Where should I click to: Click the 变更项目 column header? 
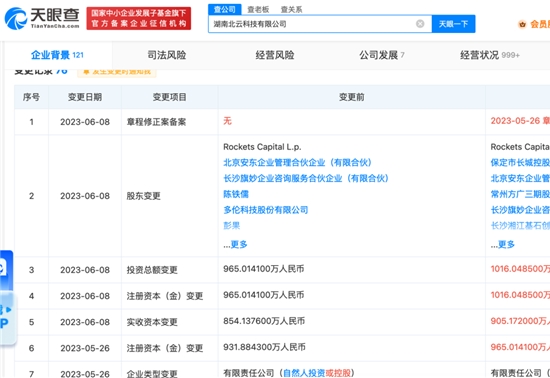(170, 97)
